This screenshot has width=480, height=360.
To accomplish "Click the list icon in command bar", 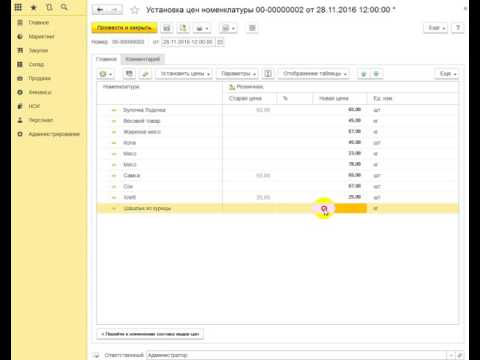I will [x=252, y=28].
